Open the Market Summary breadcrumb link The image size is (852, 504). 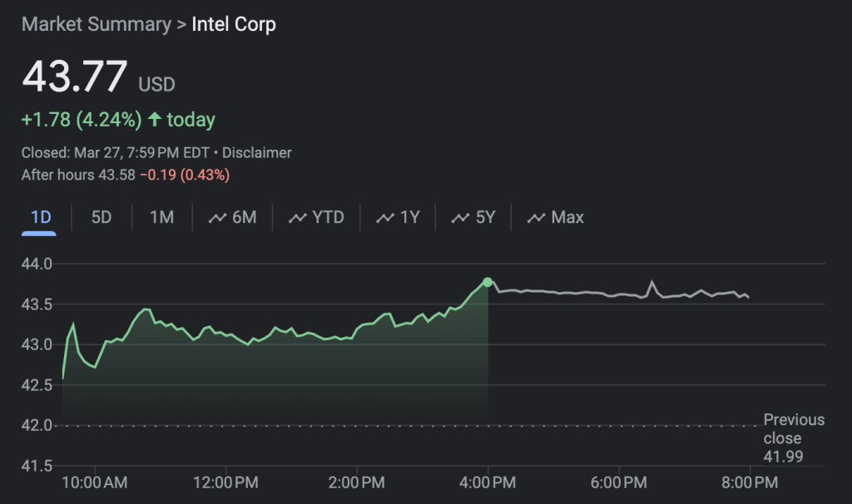(95, 24)
